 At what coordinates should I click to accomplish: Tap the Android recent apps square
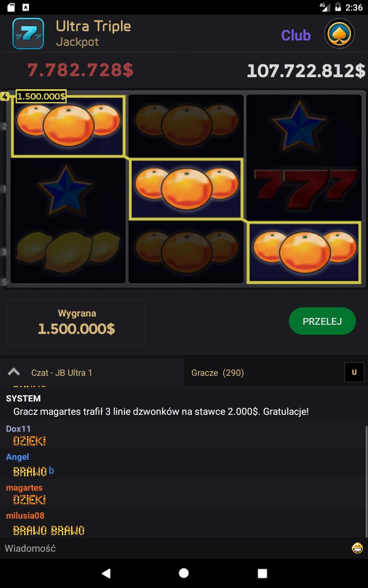point(262,573)
